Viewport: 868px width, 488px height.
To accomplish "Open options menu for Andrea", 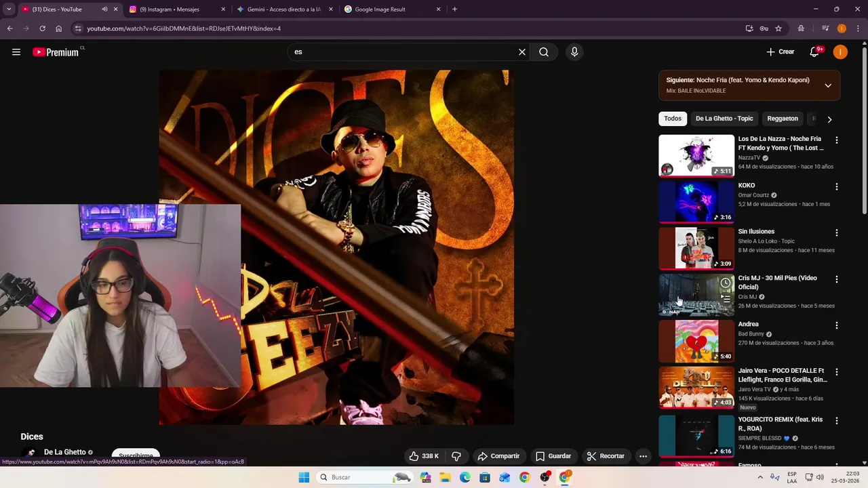I will click(x=836, y=325).
